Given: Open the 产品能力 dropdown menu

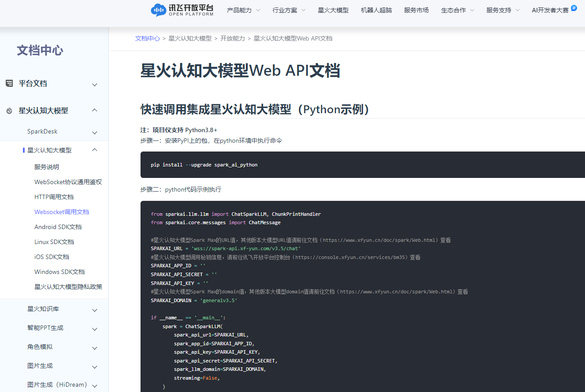Looking at the screenshot, I should click(243, 10).
